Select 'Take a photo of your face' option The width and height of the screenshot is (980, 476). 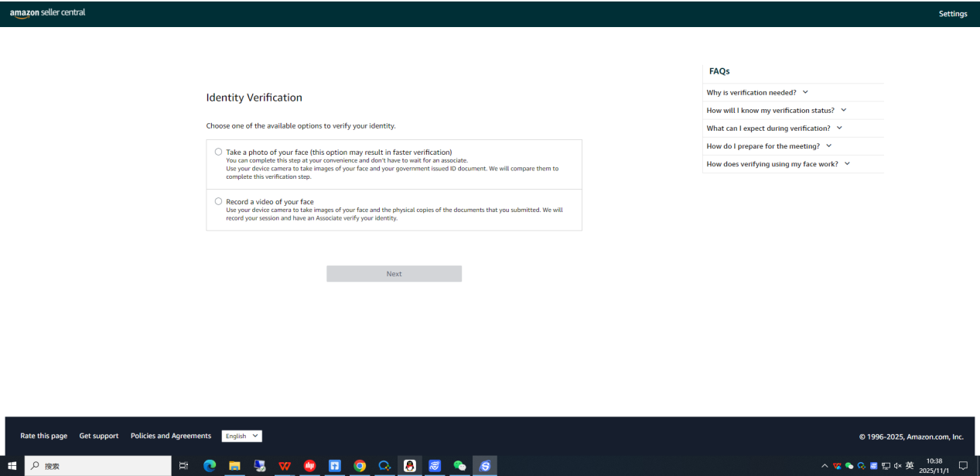pyautogui.click(x=218, y=152)
